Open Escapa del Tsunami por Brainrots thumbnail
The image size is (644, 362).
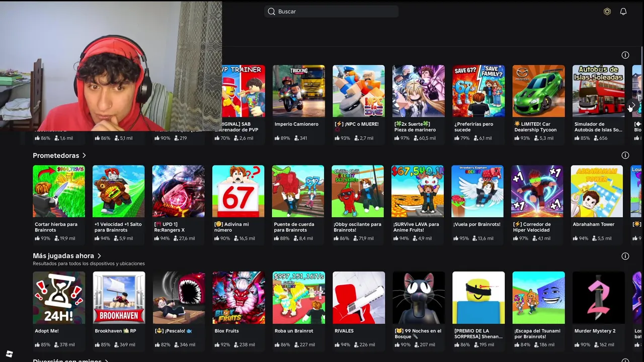tap(539, 298)
